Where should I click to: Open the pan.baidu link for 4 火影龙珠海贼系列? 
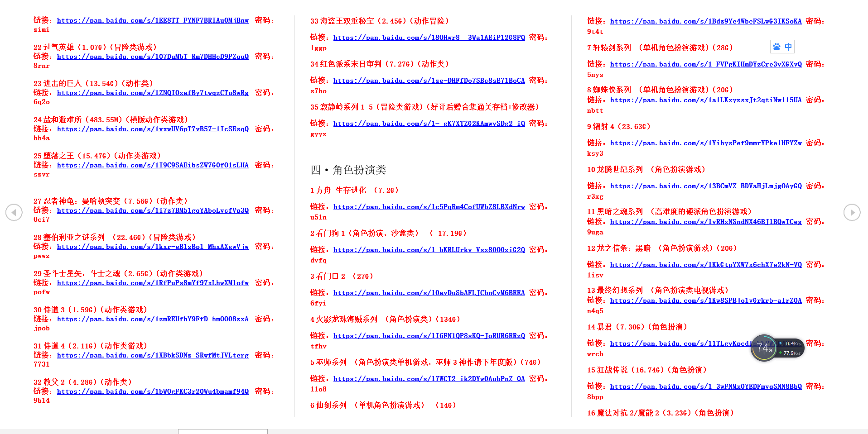tap(429, 336)
